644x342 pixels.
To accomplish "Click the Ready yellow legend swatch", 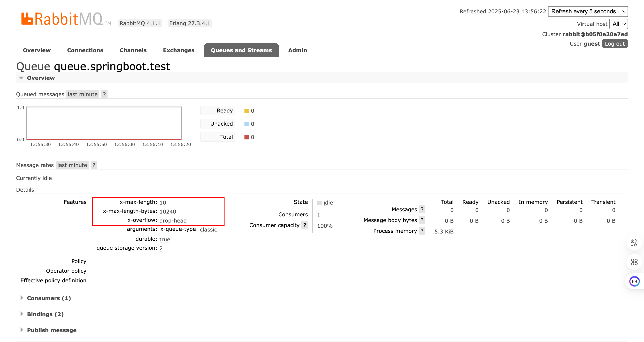I will tap(246, 111).
